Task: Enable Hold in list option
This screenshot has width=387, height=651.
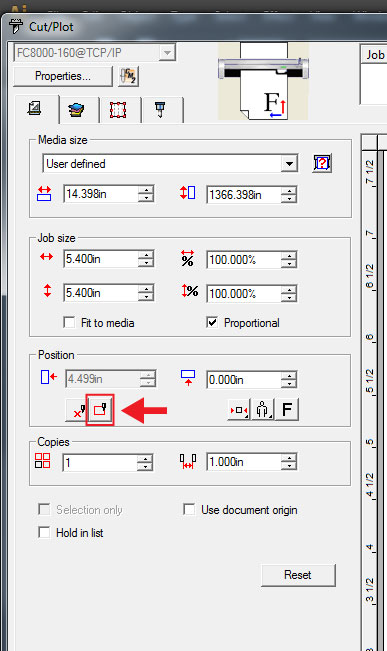Action: click(44, 532)
